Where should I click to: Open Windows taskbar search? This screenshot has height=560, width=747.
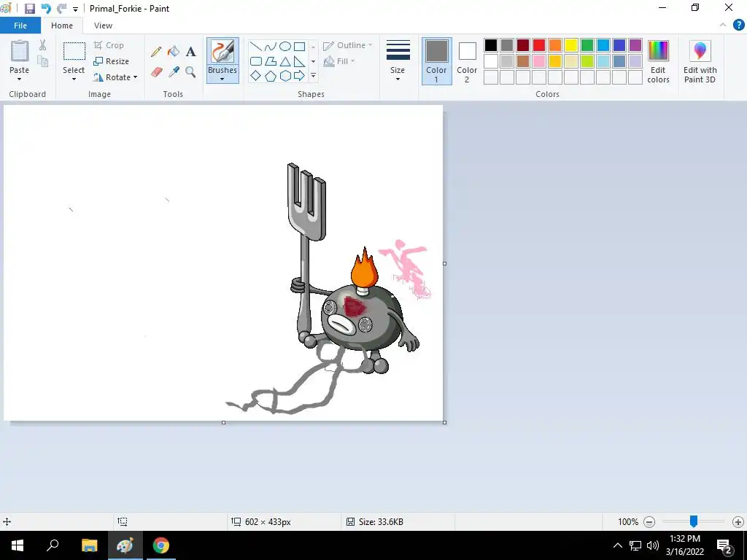pos(53,545)
